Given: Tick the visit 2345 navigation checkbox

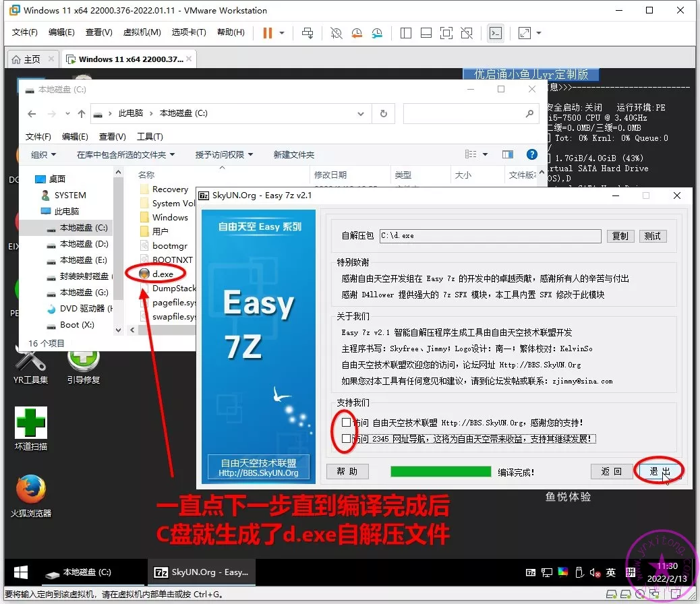Looking at the screenshot, I should click(x=347, y=439).
